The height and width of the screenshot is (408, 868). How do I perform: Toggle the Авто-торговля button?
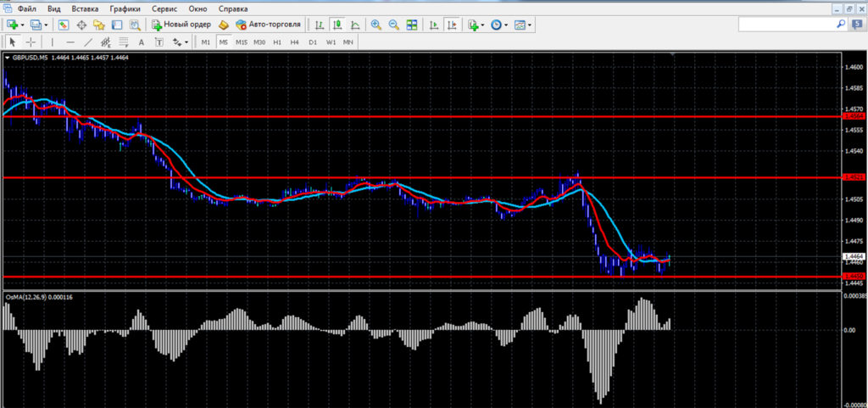[269, 25]
